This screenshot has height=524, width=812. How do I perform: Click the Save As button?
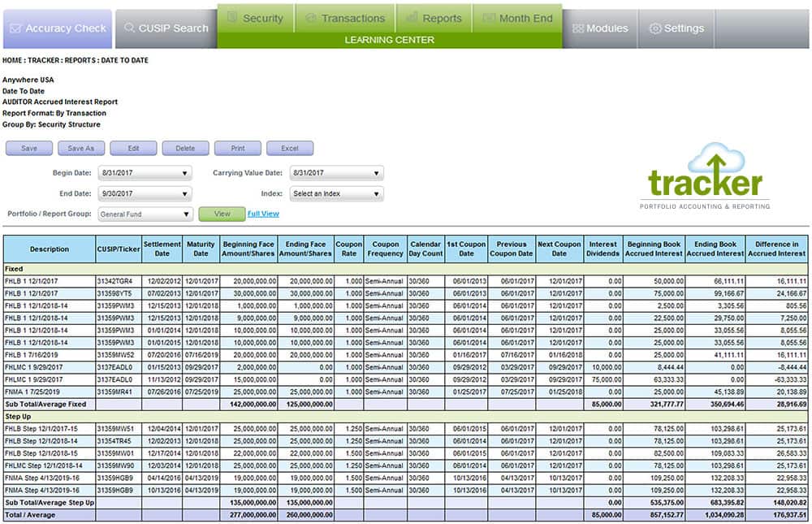click(81, 149)
